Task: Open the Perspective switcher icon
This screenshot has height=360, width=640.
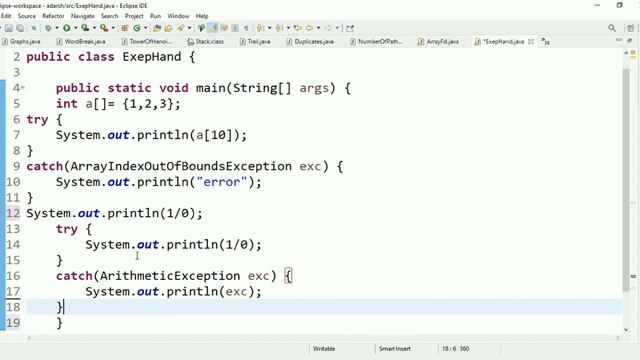Action: coord(631,28)
